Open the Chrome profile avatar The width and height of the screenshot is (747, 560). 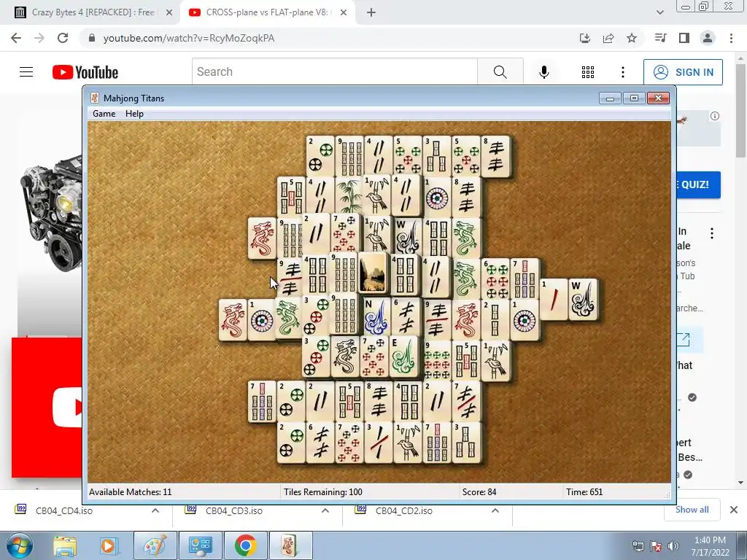pos(708,38)
